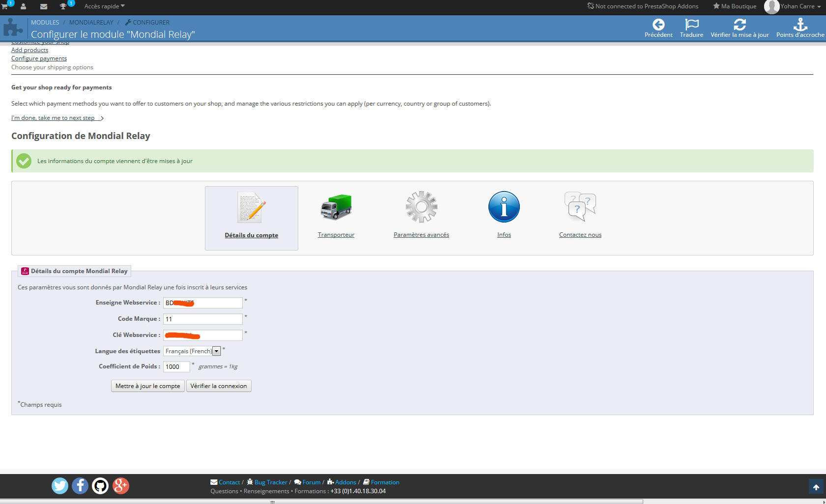Viewport: 826px width, 504px height.
Task: Open the Paramètres avancés tab link
Action: pyautogui.click(x=421, y=235)
